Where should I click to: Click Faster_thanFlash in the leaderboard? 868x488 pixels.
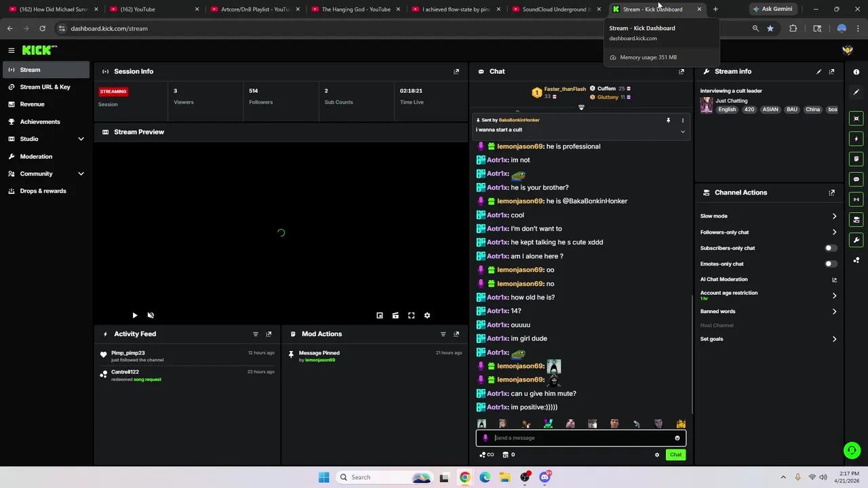[x=564, y=89]
